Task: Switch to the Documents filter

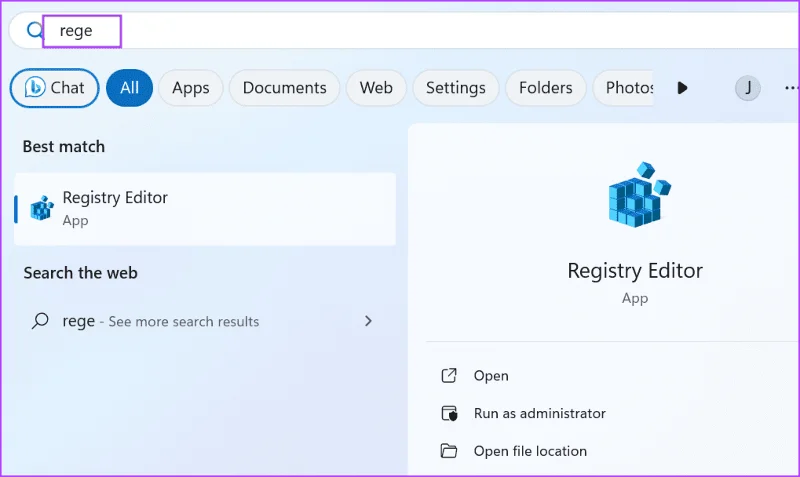Action: [284, 88]
